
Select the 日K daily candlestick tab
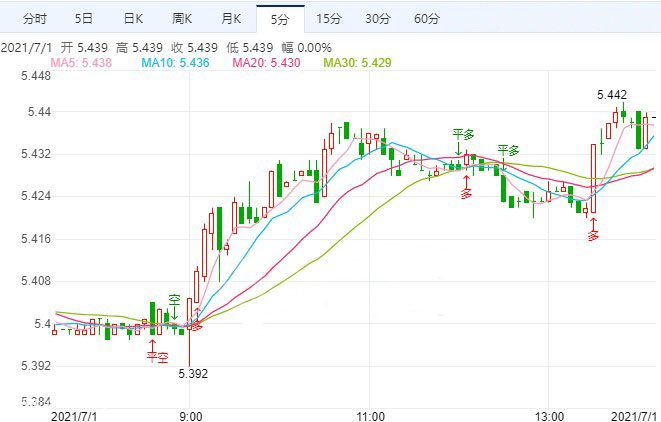[133, 19]
